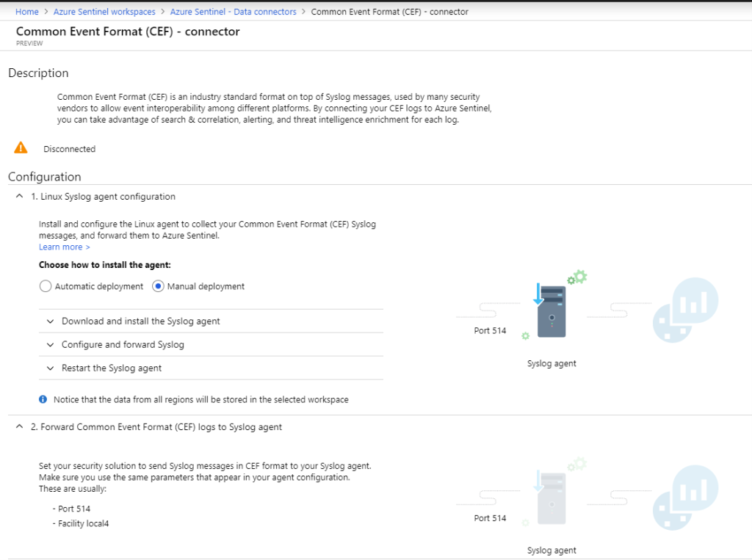Viewport: 752px width, 560px height.
Task: Select Automatic deployment radio button
Action: pos(46,286)
